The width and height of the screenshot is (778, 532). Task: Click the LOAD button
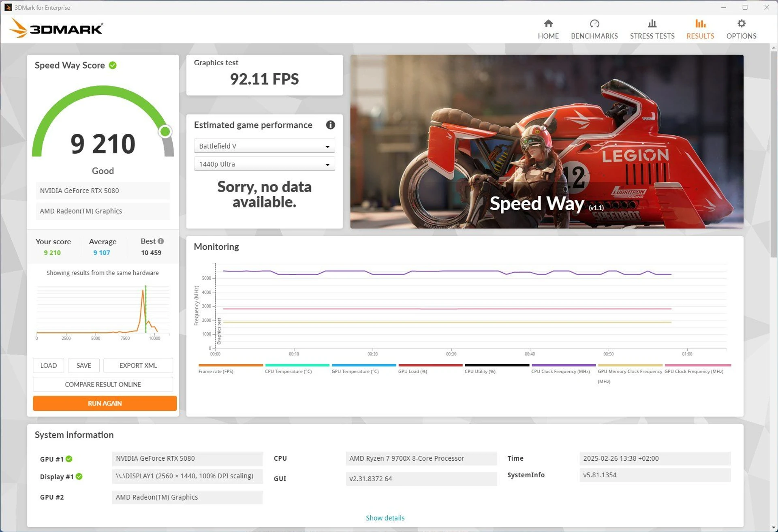tap(49, 365)
